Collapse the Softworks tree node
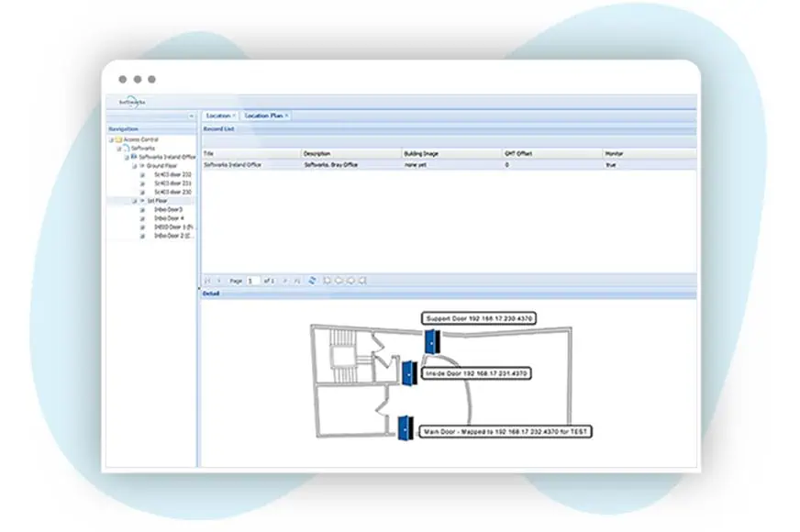The width and height of the screenshot is (800, 532). tap(119, 149)
